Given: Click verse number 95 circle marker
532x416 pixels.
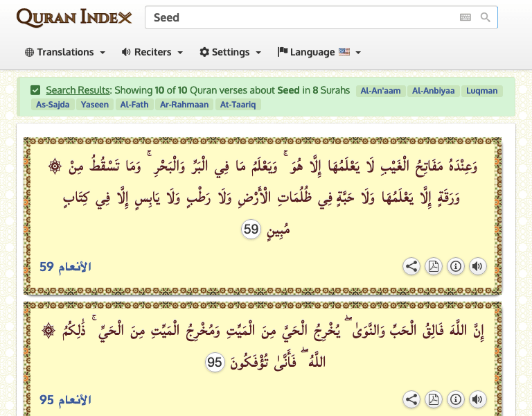Looking at the screenshot, I should point(215,363).
